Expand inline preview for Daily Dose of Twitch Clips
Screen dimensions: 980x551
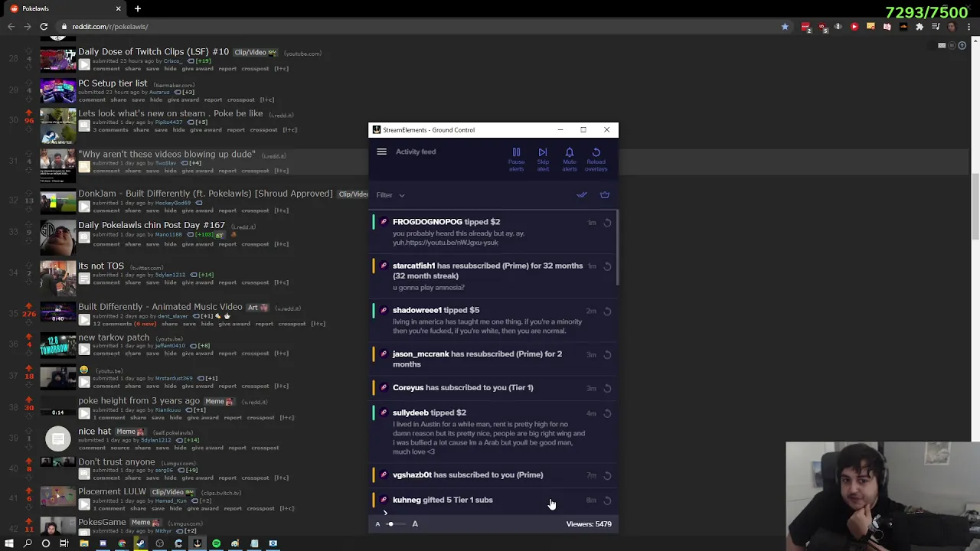coord(84,65)
